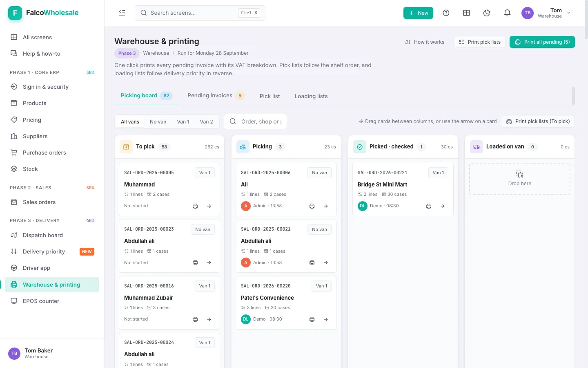Advance order SAL-ORD-2025-00021 using arrow

(x=326, y=263)
